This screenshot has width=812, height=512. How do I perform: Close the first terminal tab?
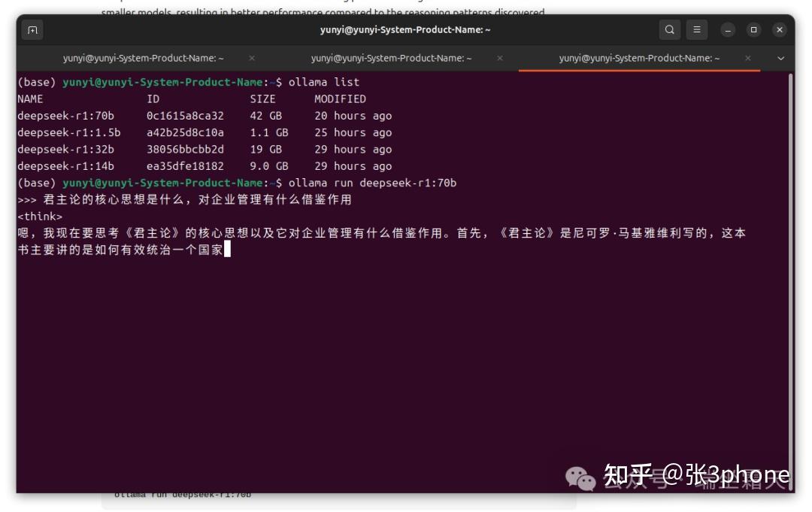pyautogui.click(x=250, y=57)
